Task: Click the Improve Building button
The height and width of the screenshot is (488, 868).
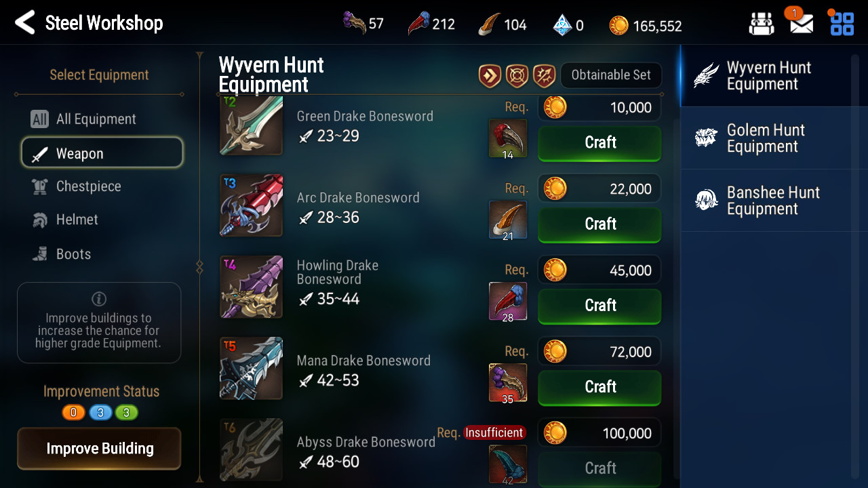Action: (x=99, y=449)
